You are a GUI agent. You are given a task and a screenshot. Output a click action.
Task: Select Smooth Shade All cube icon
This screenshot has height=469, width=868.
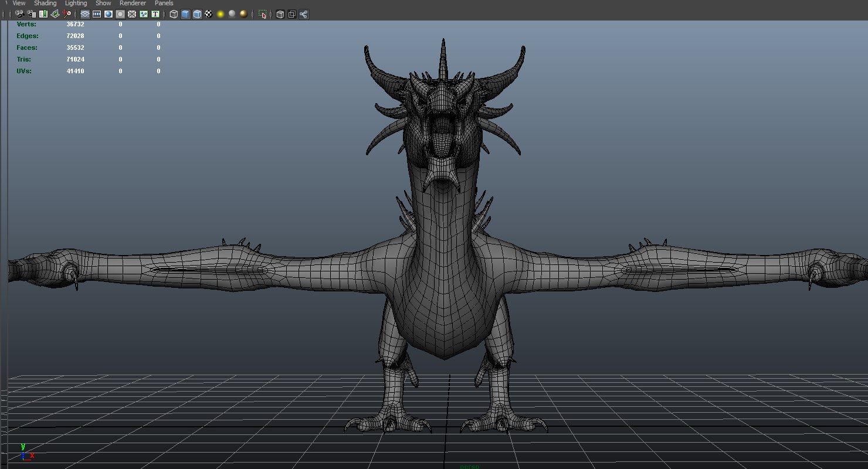pos(185,14)
